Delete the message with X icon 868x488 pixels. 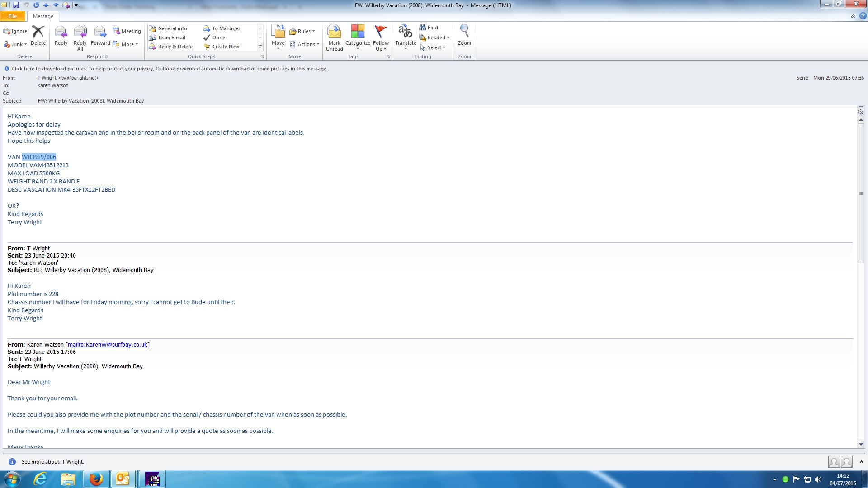38,36
